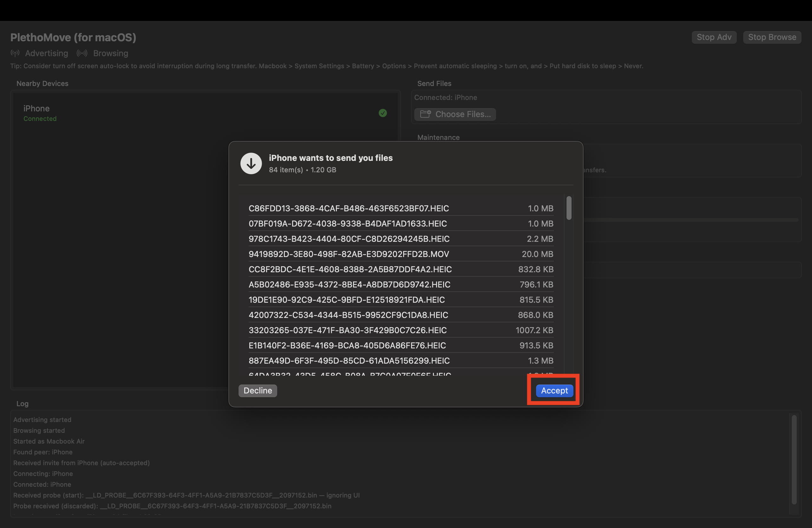Click the scrollbar in the file list dialog

[x=568, y=208]
